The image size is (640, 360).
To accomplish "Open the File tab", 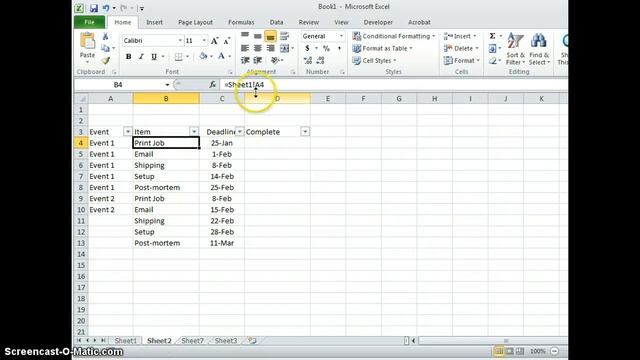I will (x=89, y=22).
